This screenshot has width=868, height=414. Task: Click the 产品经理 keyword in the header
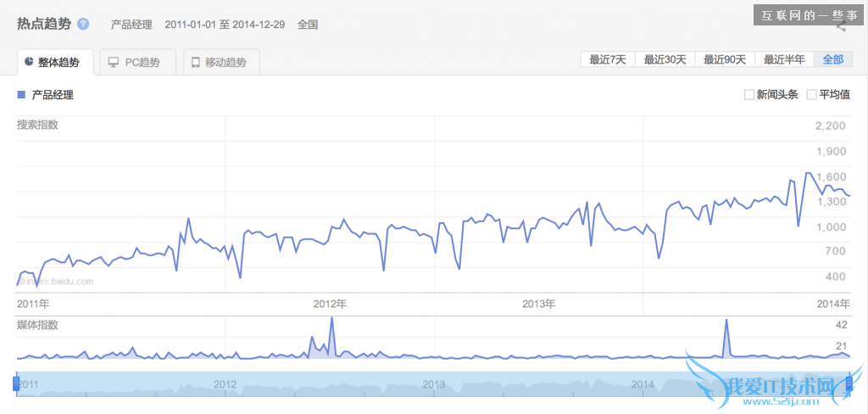pyautogui.click(x=131, y=25)
